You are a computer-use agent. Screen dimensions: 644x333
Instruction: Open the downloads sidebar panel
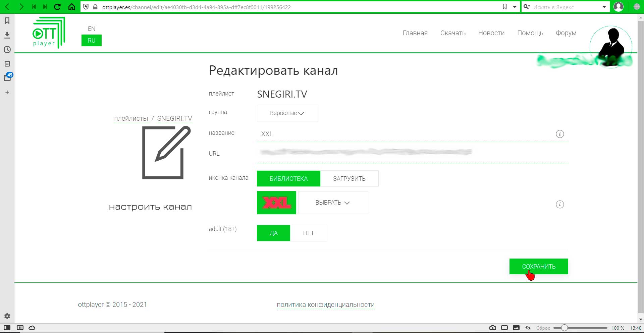coord(7,35)
